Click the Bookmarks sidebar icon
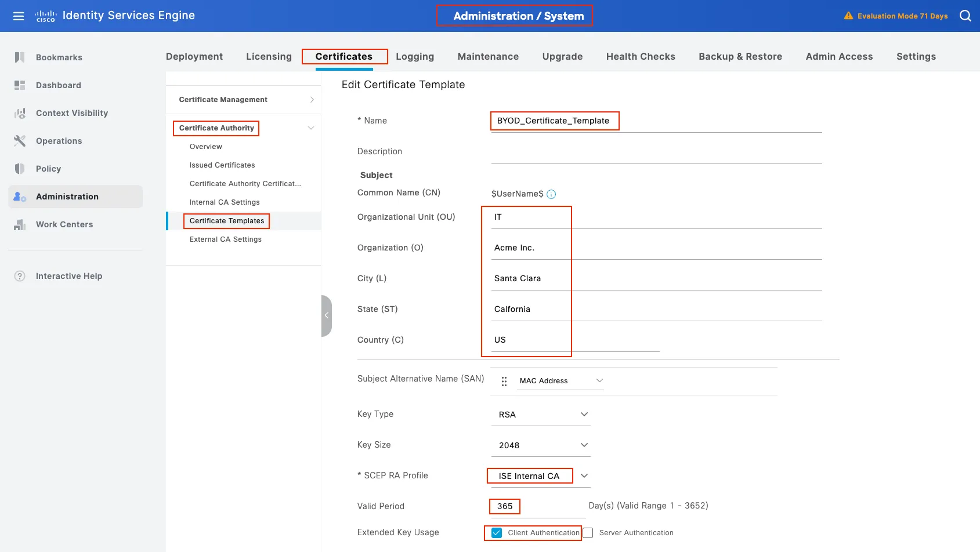This screenshot has width=980, height=552. coord(20,57)
